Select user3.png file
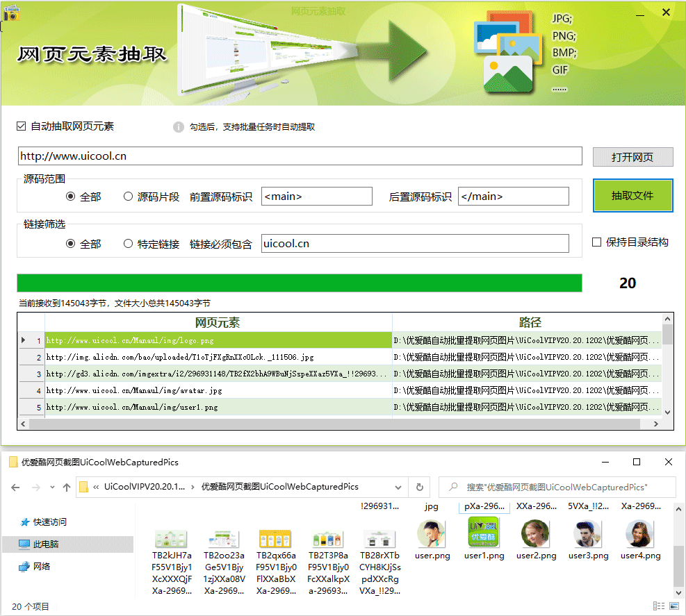 (588, 540)
